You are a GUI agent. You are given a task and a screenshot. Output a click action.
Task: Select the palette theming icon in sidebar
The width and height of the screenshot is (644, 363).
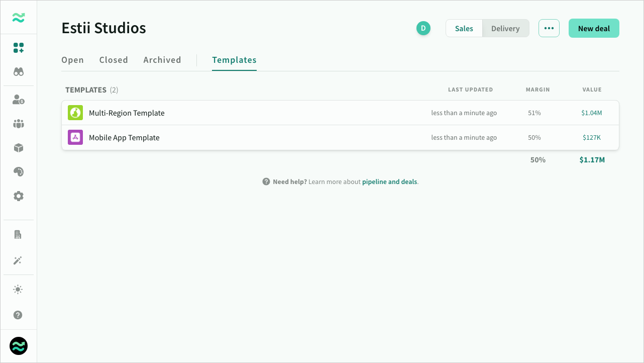(x=19, y=171)
